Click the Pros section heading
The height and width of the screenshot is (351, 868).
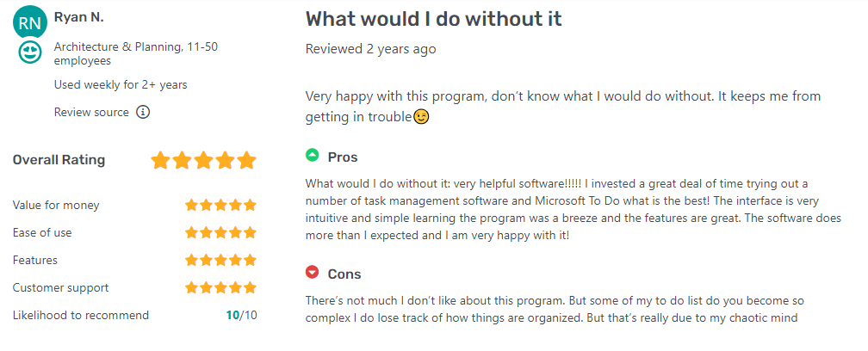coord(343,157)
